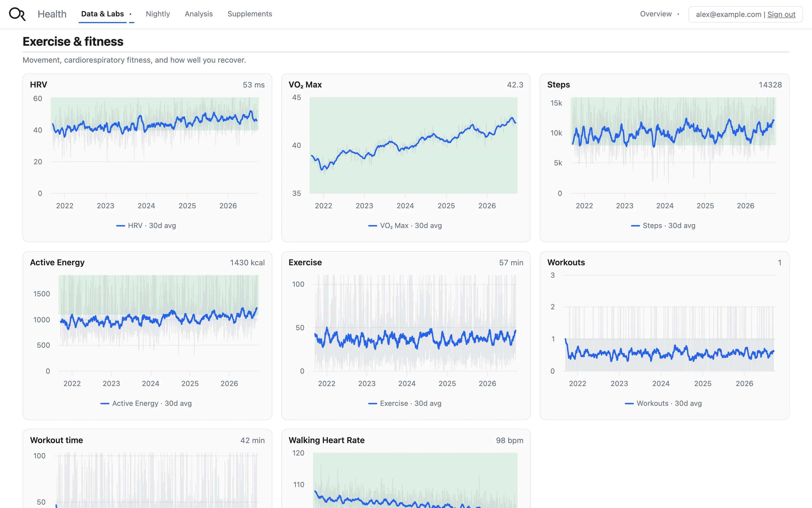Toggle the Active Energy · 30d avg legend
Image resolution: width=812 pixels, height=508 pixels.
pyautogui.click(x=146, y=403)
